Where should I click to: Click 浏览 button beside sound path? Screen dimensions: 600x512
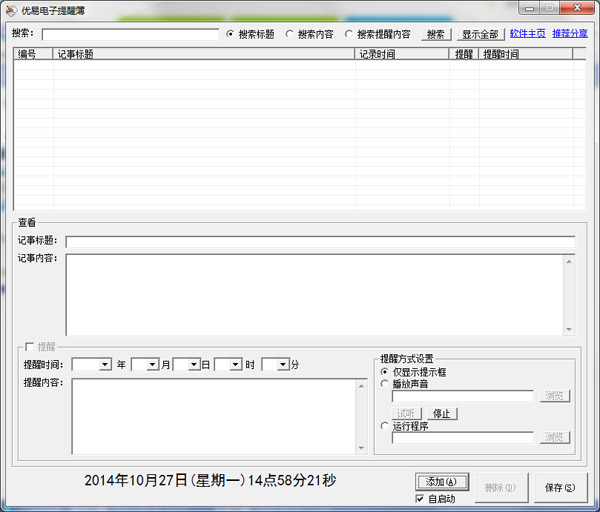click(x=554, y=395)
